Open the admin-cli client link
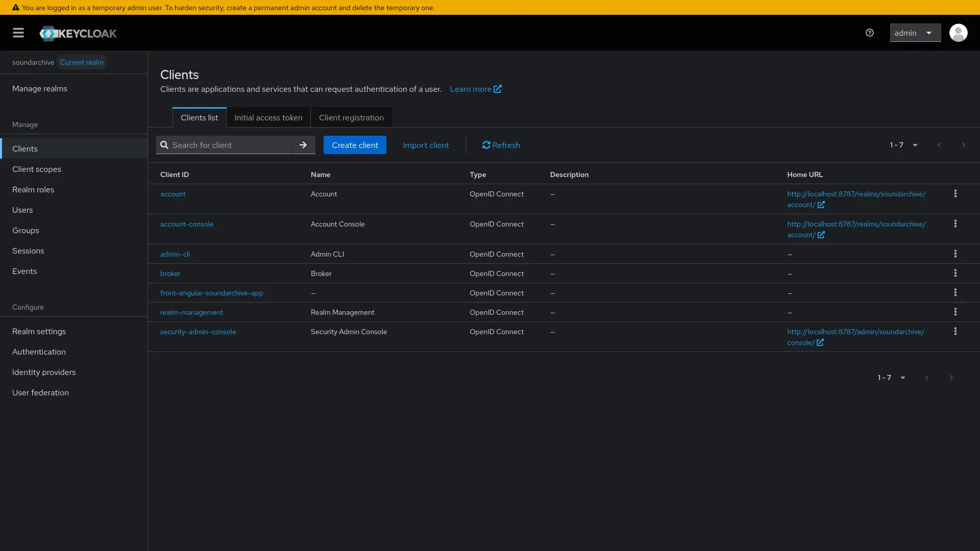The width and height of the screenshot is (980, 551). coord(175,254)
